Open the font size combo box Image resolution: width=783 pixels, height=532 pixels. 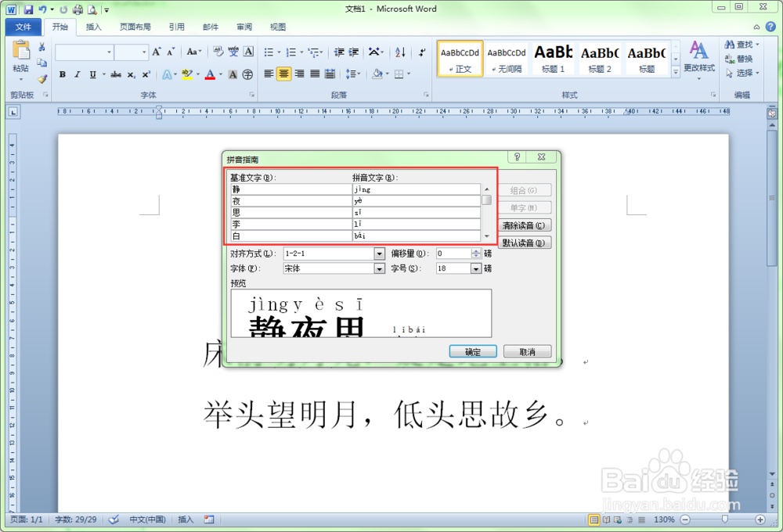(x=132, y=52)
